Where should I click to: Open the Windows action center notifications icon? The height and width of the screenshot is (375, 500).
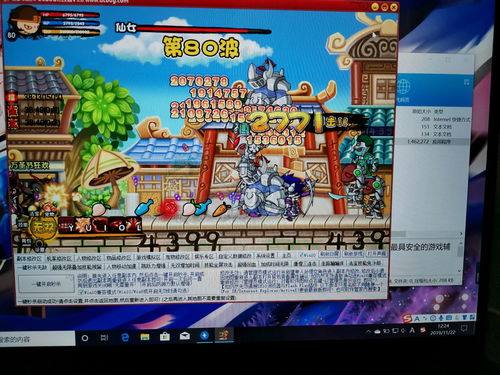[464, 329]
